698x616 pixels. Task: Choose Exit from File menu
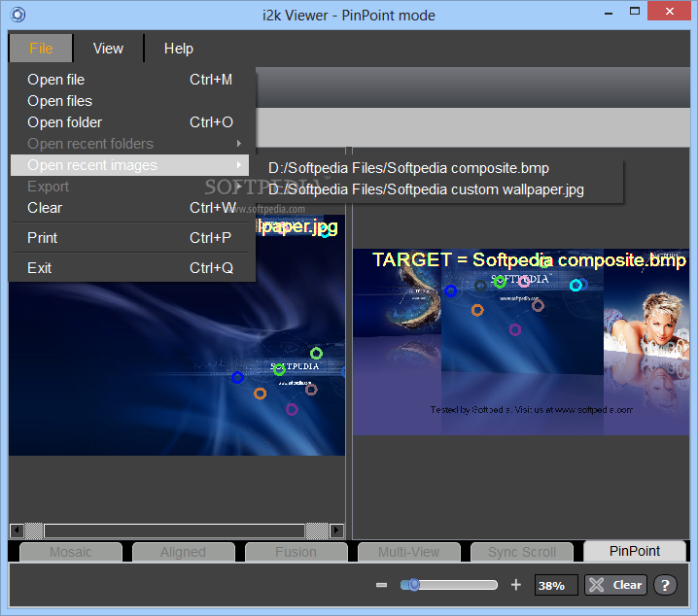tap(129, 268)
